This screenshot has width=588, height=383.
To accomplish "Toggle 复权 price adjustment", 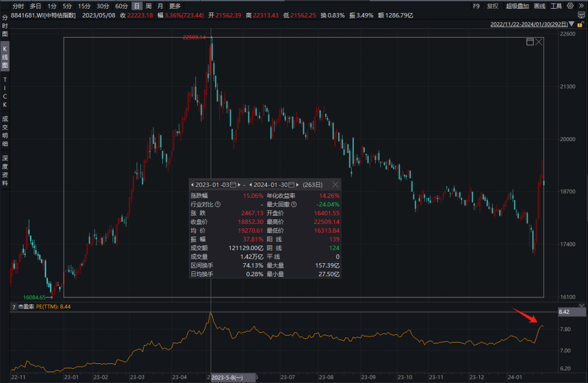I will (x=492, y=6).
